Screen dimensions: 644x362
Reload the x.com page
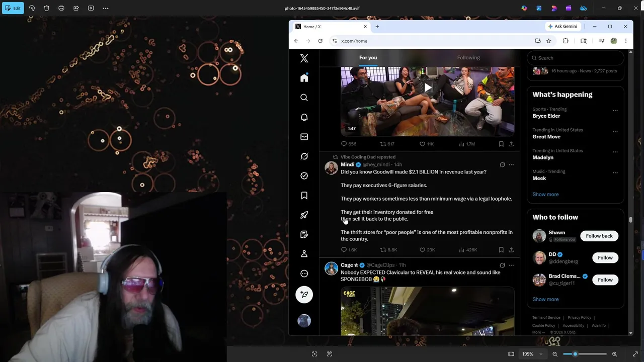coord(320,41)
